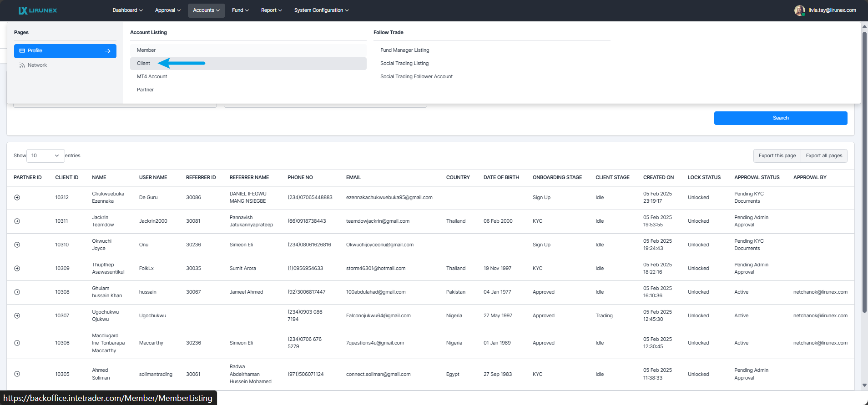Click circle arrow icon for client 10309
The image size is (868, 405).
click(17, 268)
